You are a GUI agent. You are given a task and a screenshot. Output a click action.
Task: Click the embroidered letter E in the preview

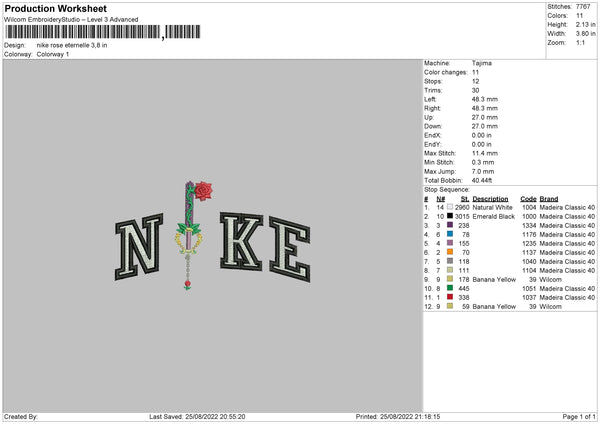pos(290,249)
